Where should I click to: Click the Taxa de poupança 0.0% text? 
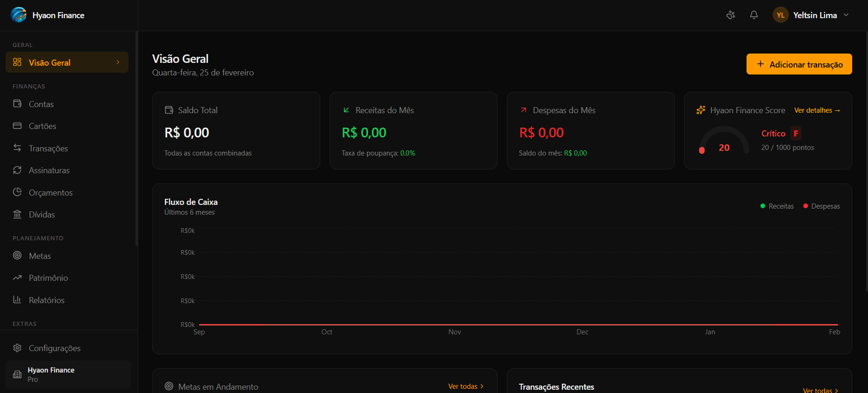point(378,153)
